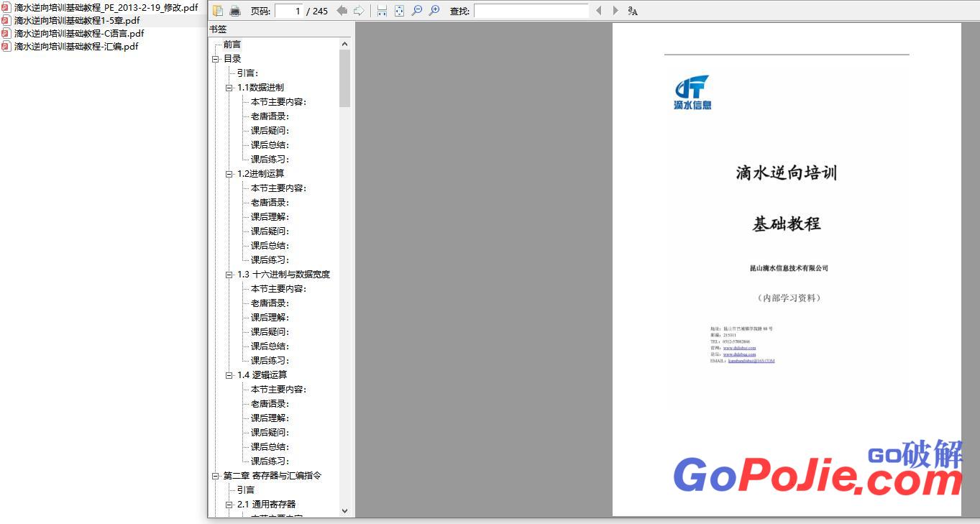Go to next page arrow icon

click(359, 11)
